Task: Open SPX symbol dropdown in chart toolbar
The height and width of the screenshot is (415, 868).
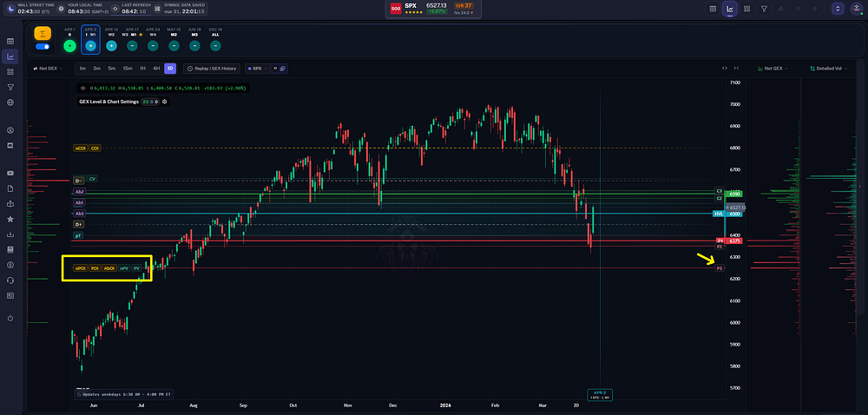Action: click(x=257, y=69)
